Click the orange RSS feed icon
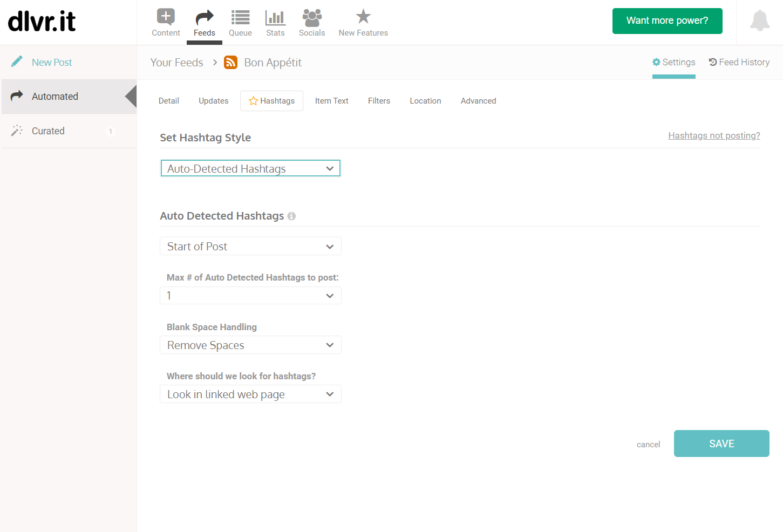 tap(230, 63)
